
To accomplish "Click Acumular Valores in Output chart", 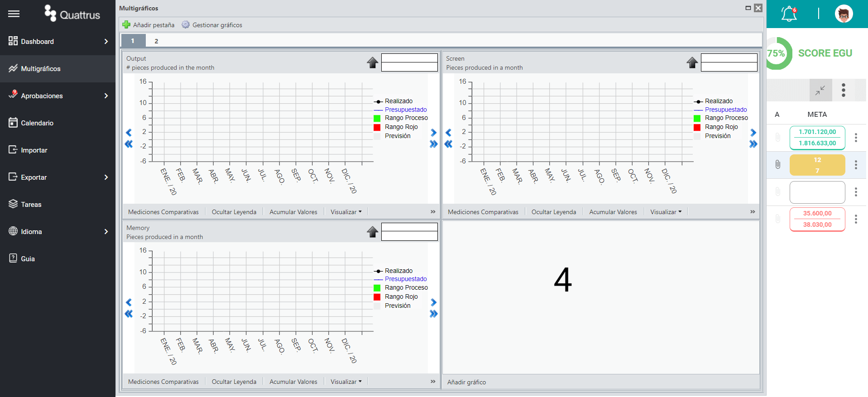I will [x=293, y=212].
